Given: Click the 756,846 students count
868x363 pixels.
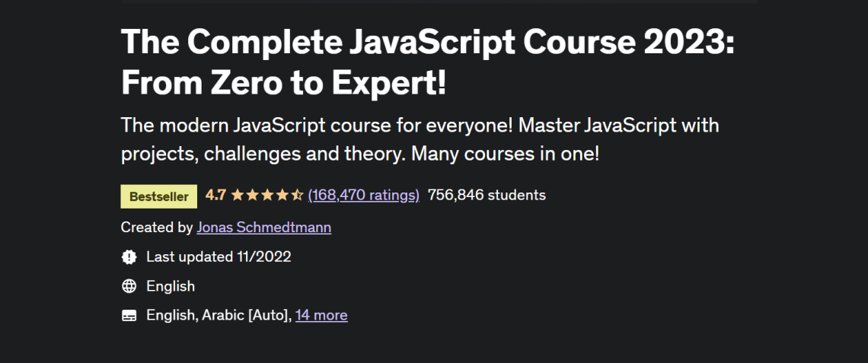Looking at the screenshot, I should click(487, 196).
